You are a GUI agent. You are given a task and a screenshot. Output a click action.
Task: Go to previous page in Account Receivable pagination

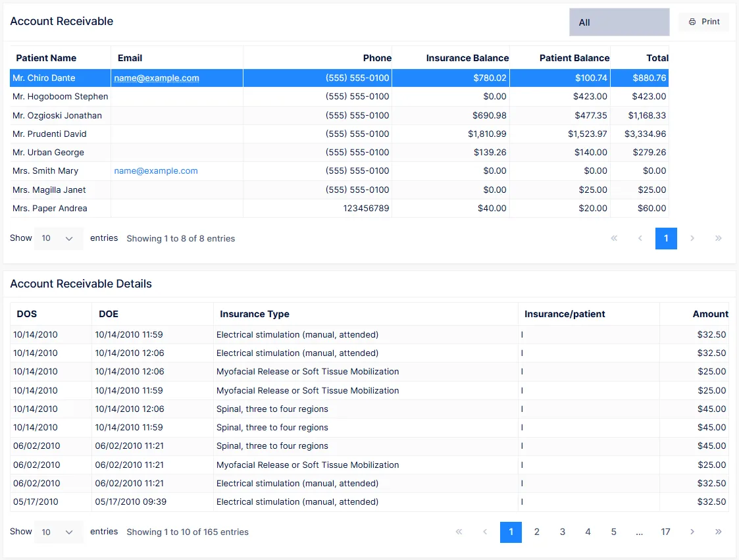click(x=640, y=238)
